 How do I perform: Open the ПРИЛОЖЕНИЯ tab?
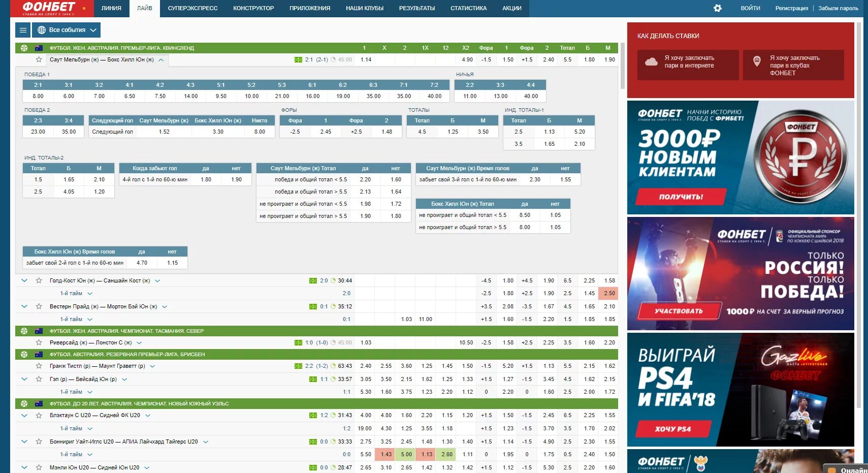tap(310, 8)
